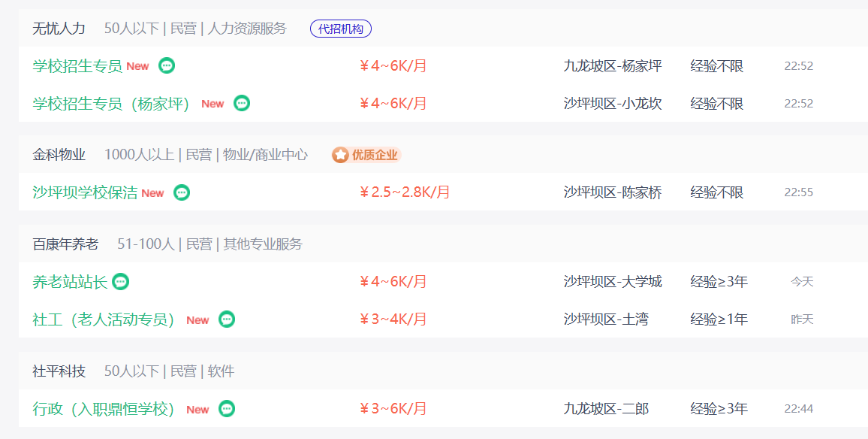View company page for 社平科技
868x439 pixels.
tap(59, 371)
